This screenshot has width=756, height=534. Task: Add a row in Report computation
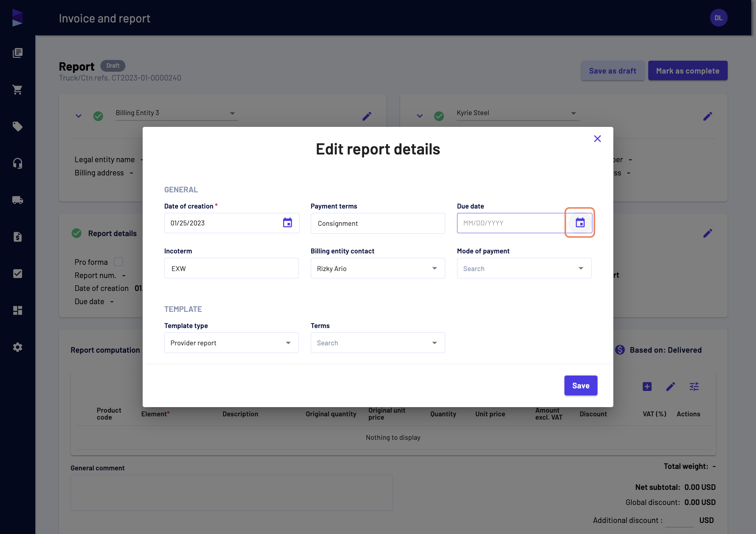pos(647,387)
